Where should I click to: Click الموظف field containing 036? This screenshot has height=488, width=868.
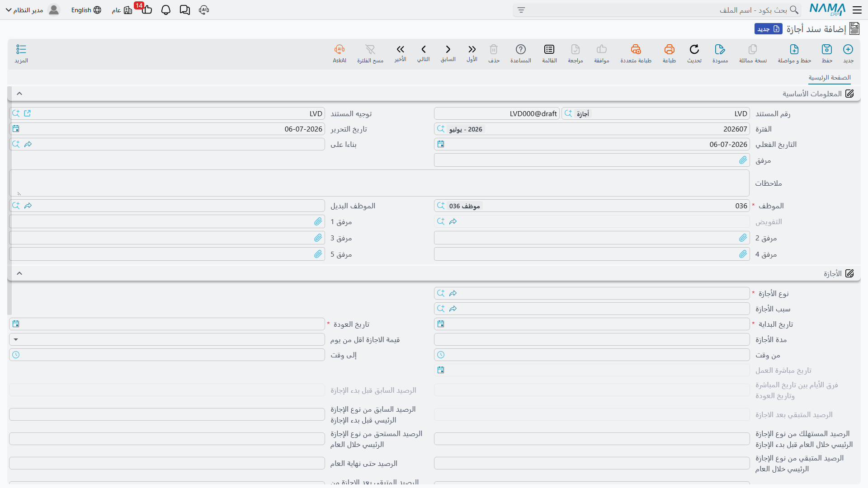592,206
